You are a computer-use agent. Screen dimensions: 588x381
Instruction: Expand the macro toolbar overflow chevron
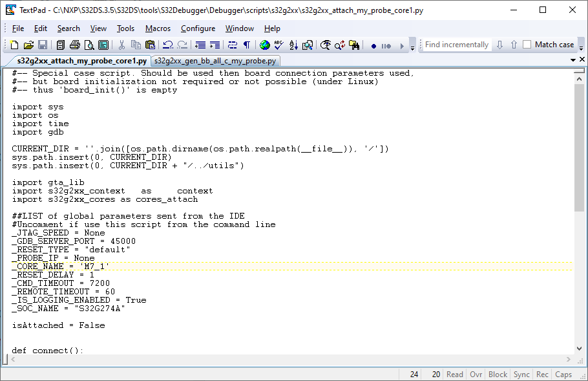coord(412,47)
